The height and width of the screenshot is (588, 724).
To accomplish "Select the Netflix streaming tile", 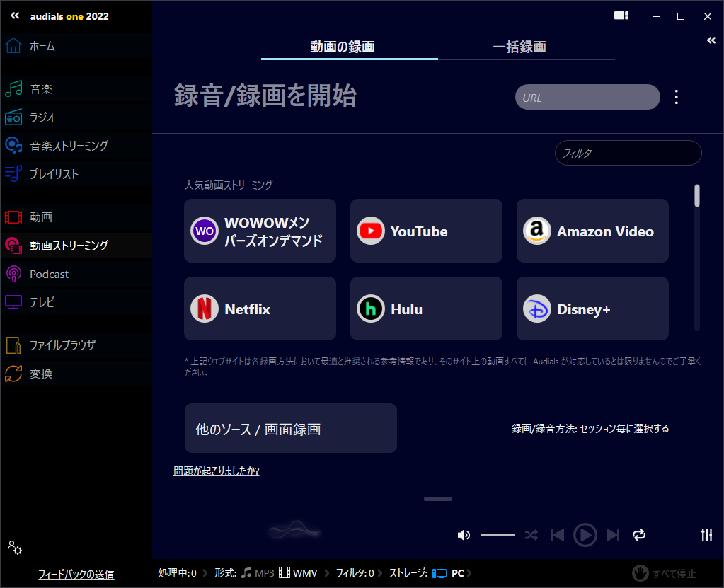I will [x=260, y=309].
